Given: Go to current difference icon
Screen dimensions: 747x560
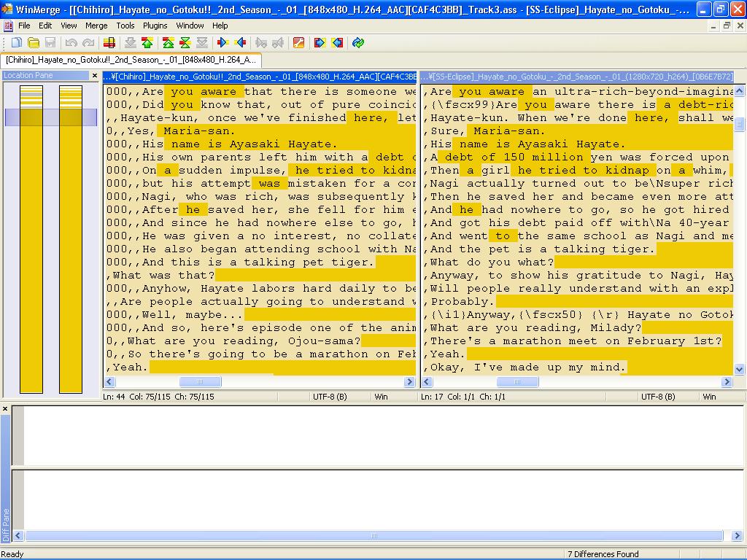Looking at the screenshot, I should (185, 43).
